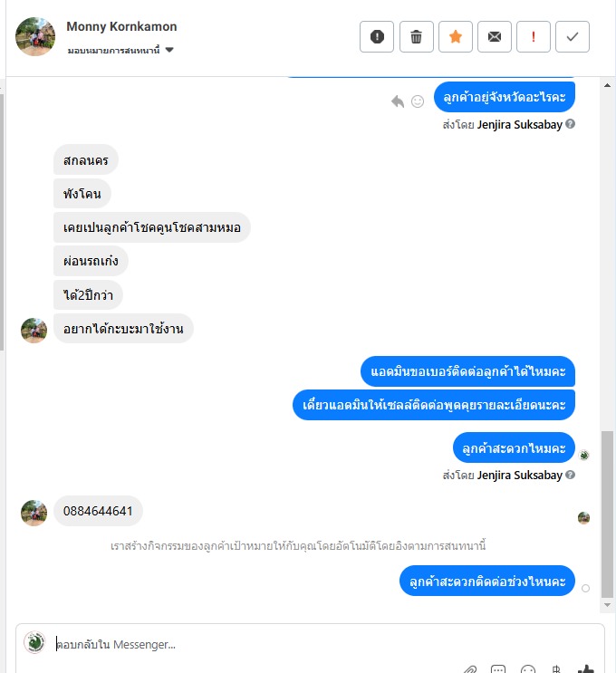Click the Monny Kornkamon name link
This screenshot has width=616, height=673.
pyautogui.click(x=121, y=26)
